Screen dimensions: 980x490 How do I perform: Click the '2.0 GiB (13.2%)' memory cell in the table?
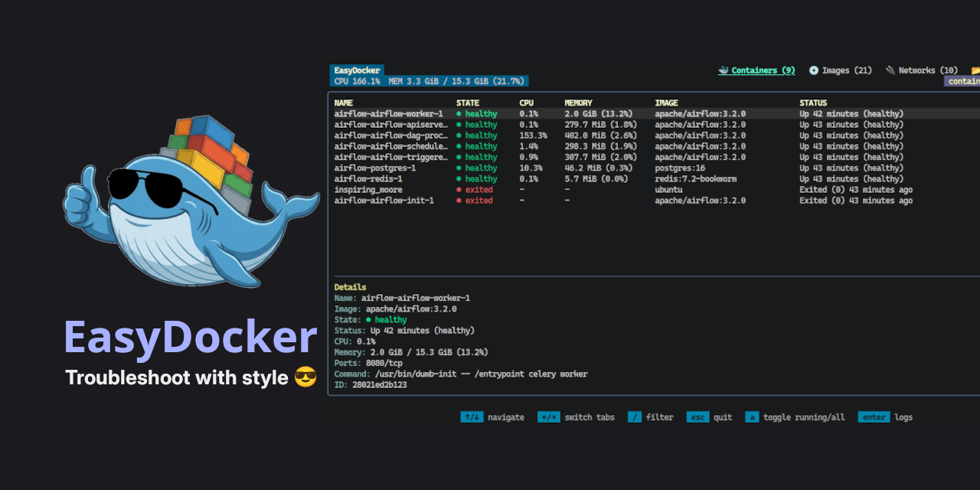[x=600, y=113]
